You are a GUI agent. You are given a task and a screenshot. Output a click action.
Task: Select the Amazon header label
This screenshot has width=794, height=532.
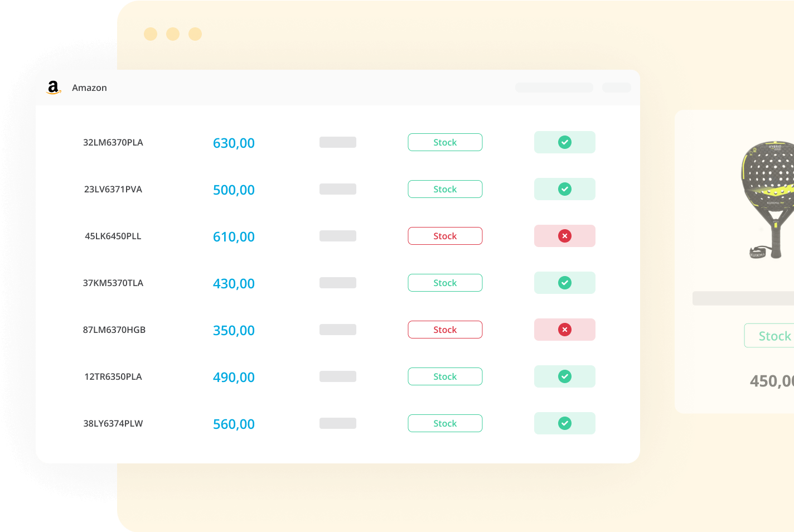(x=89, y=88)
